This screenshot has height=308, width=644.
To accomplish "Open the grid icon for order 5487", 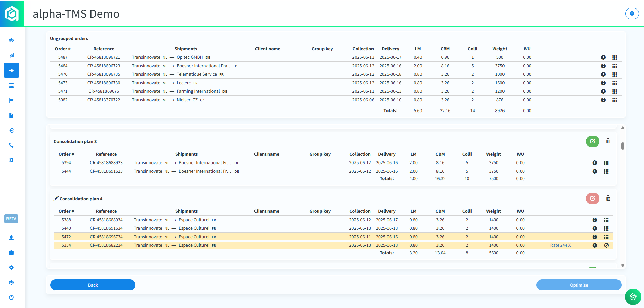I will click(x=614, y=57).
